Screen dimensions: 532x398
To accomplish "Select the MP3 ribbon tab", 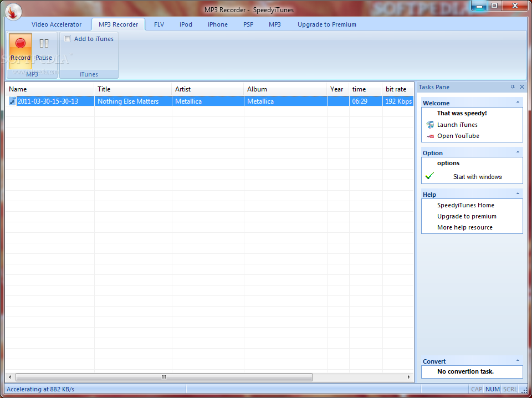I will tap(275, 24).
